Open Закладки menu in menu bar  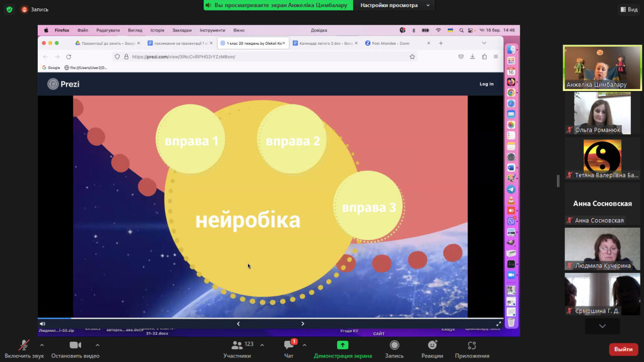coord(182,30)
